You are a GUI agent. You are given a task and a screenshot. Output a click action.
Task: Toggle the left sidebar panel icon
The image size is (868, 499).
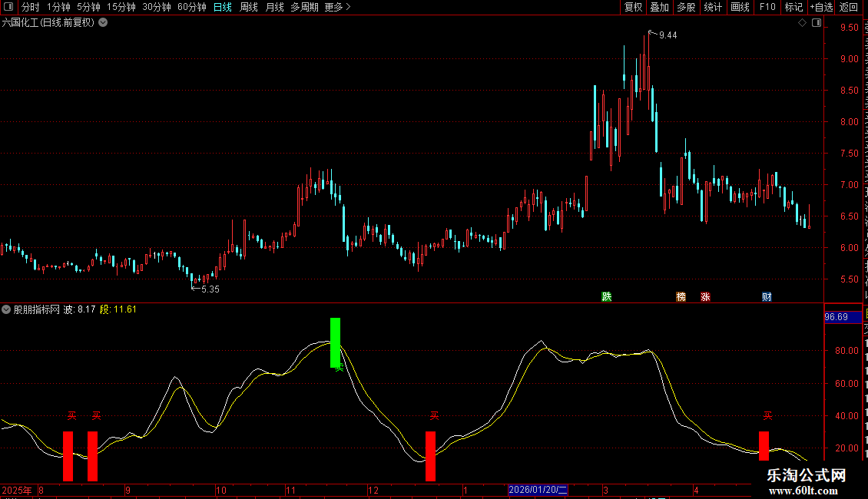coord(8,7)
